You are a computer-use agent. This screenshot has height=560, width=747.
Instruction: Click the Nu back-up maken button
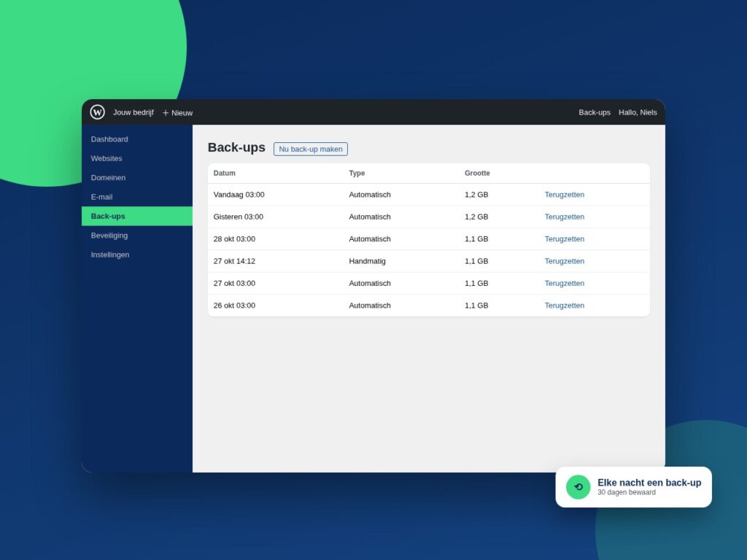[311, 149]
